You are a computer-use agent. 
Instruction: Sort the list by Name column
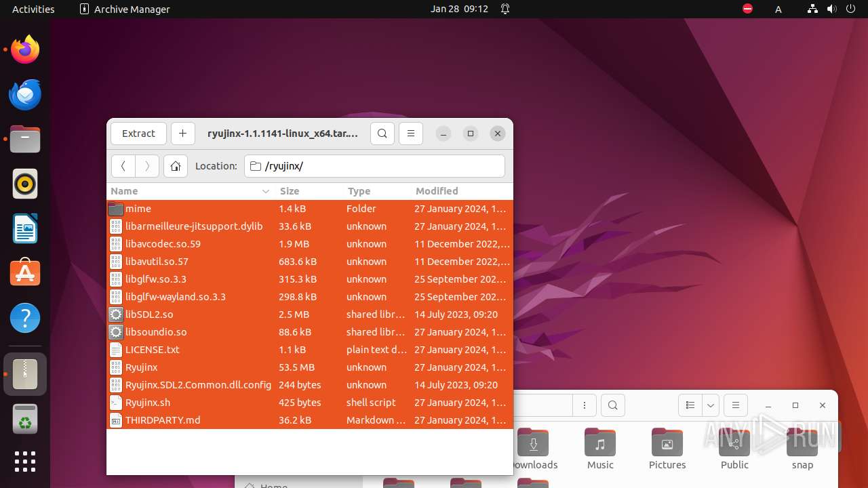[191, 191]
